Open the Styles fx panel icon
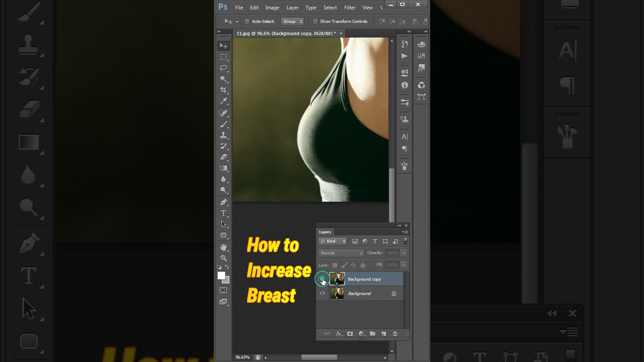This screenshot has height=362, width=644. tap(422, 68)
